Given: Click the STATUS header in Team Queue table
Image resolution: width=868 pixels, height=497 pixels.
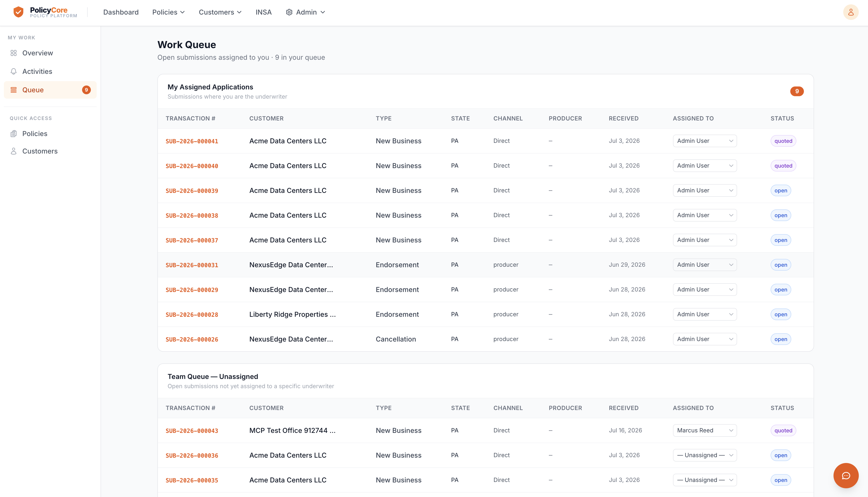Looking at the screenshot, I should [782, 408].
